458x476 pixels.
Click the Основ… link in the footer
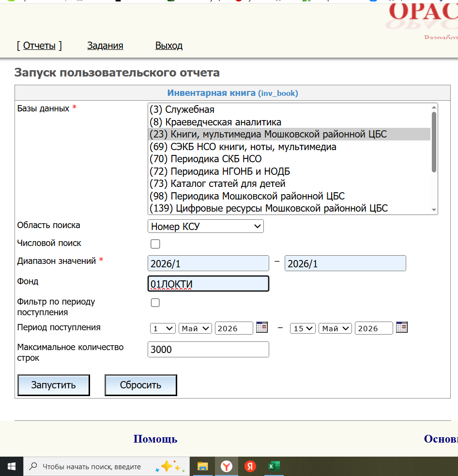441,439
